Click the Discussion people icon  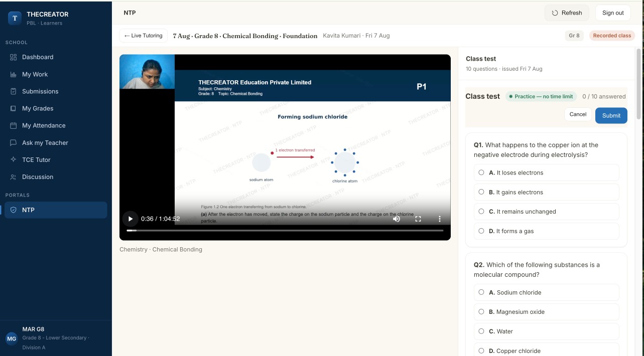click(14, 176)
